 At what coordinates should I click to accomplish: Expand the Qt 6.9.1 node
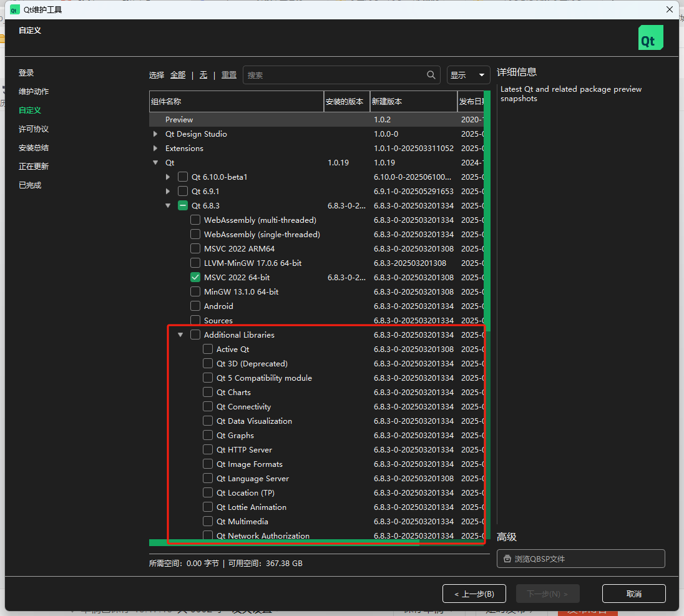tap(168, 191)
